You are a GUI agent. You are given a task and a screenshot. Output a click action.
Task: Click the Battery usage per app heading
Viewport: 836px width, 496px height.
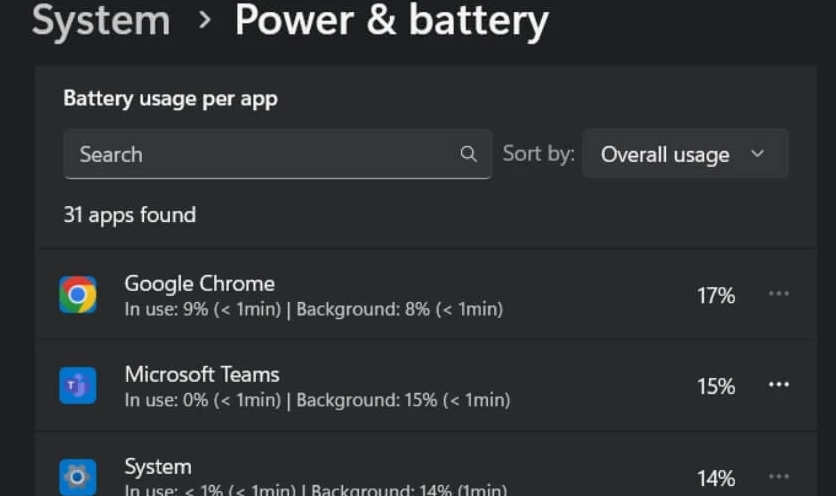tap(170, 98)
